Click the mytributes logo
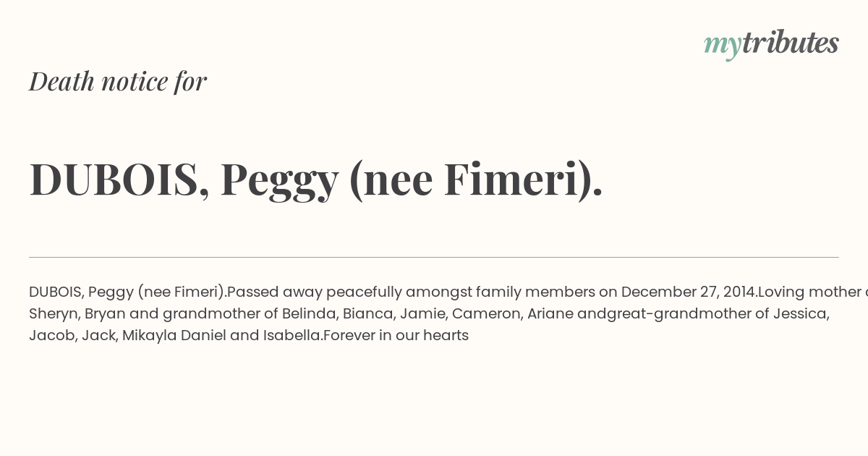 point(770,43)
